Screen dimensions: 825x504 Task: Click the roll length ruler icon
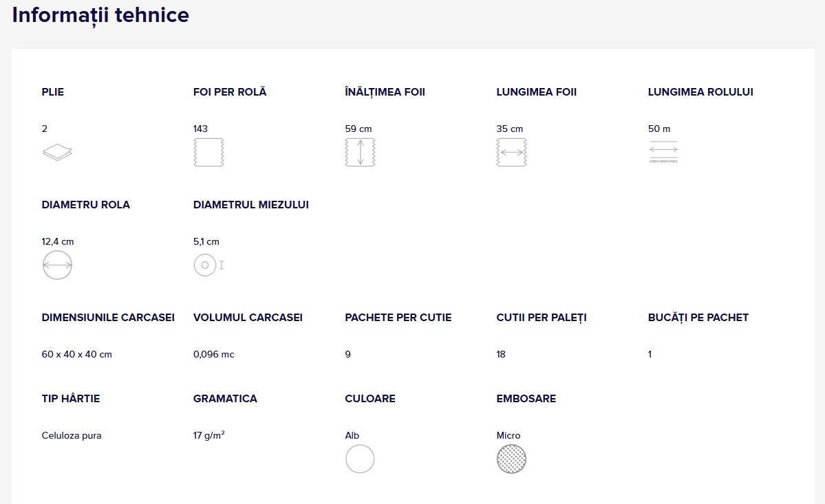pyautogui.click(x=663, y=153)
